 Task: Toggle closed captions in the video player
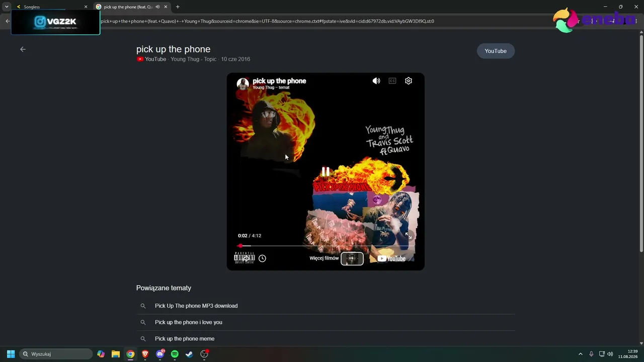tap(392, 81)
